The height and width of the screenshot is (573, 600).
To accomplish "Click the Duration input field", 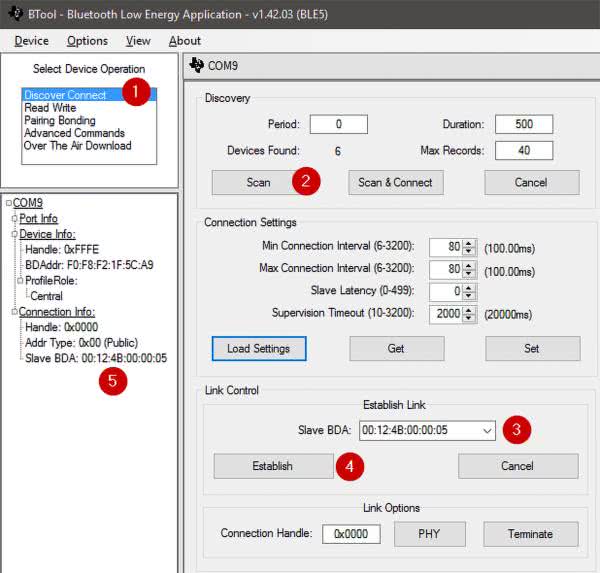I will tap(523, 125).
